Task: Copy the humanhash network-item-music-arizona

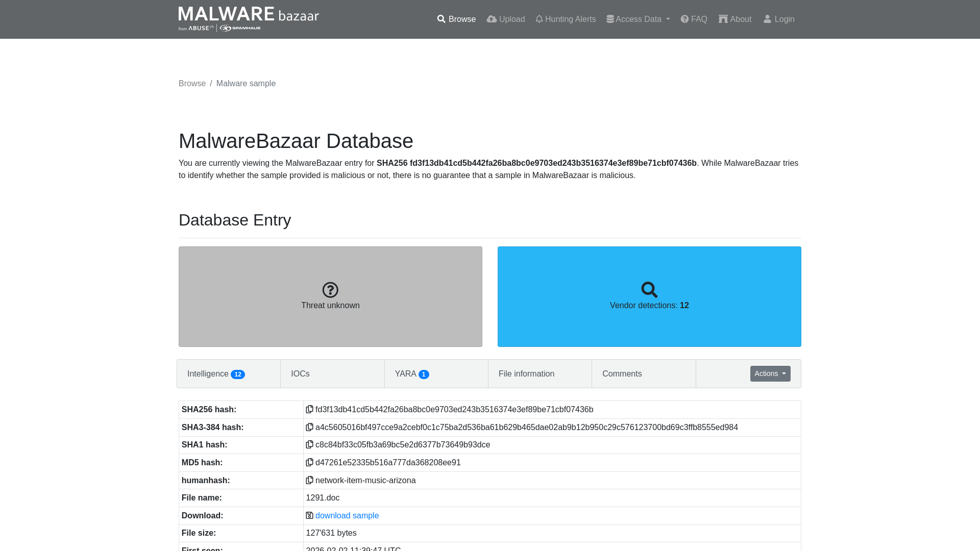Action: coord(310,480)
